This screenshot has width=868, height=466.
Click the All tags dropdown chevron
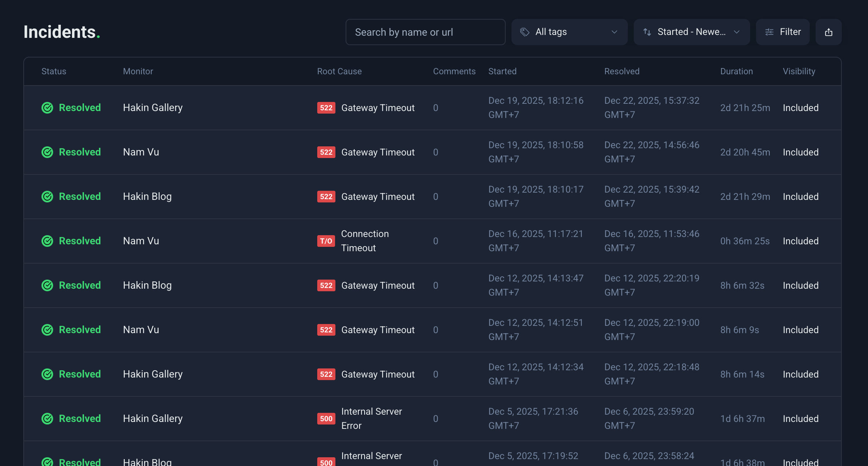614,32
